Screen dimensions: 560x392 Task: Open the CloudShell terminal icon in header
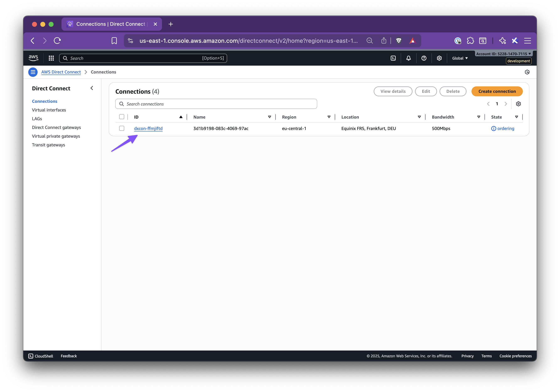coord(393,58)
